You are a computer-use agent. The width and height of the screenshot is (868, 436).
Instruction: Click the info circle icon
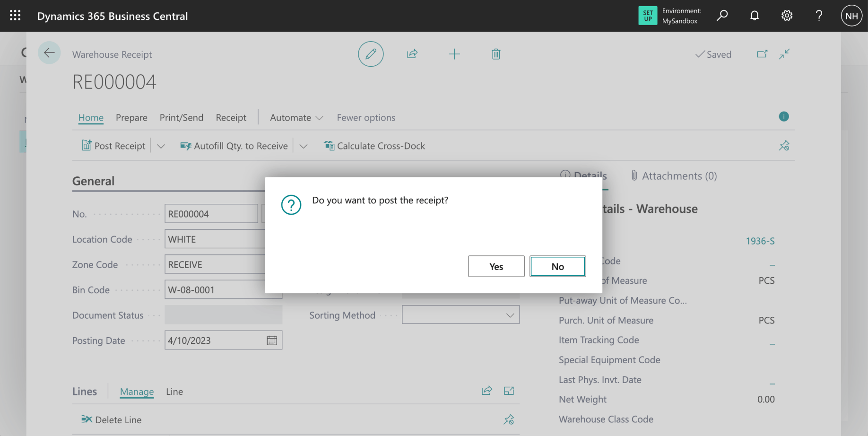(x=784, y=116)
